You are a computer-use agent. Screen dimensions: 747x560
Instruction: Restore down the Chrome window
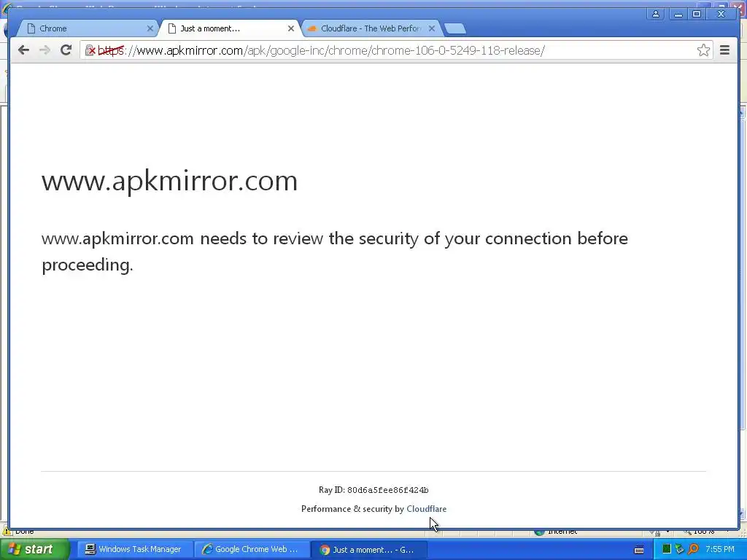[697, 14]
